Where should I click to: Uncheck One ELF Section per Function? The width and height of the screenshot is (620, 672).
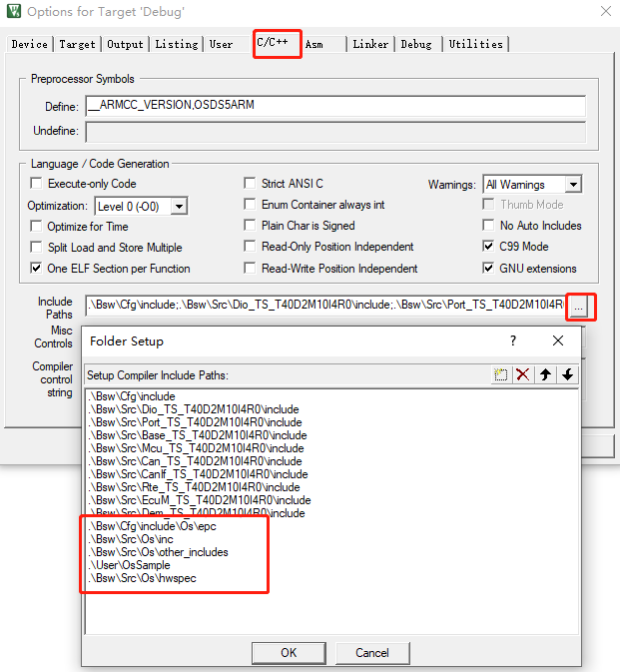coord(36,269)
